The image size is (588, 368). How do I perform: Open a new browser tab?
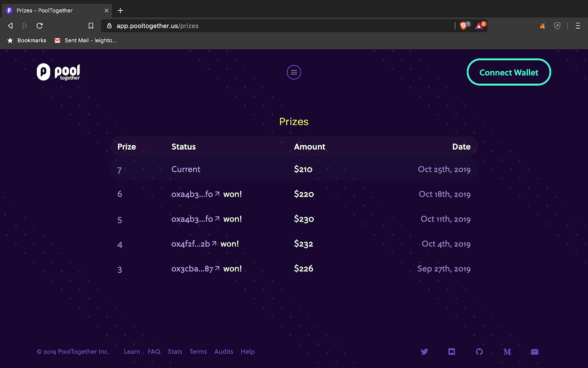(x=120, y=11)
